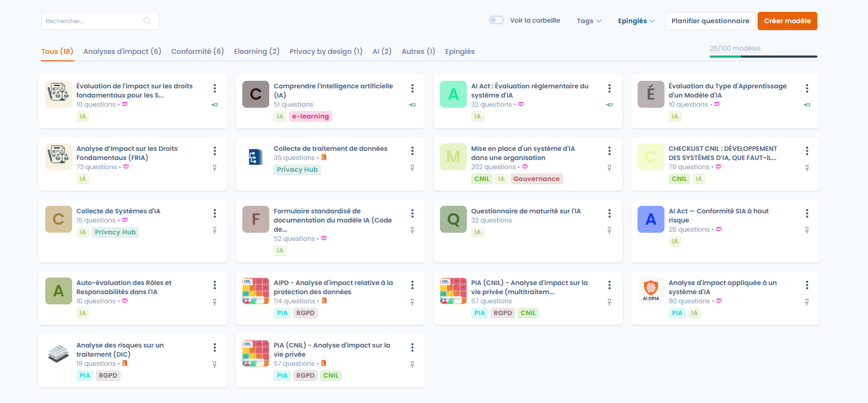Unpin the AI Act Évaluation réglementaire card
The width and height of the screenshot is (868, 403).
point(610,105)
